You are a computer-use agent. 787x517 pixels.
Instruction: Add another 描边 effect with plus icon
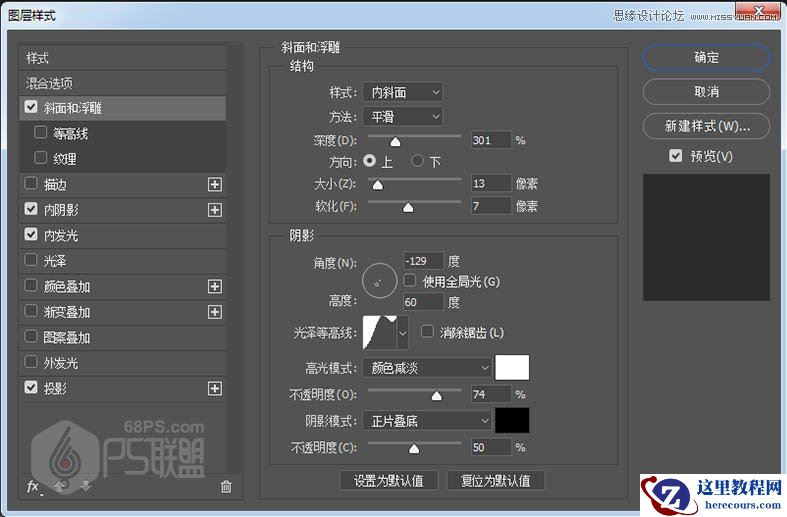tap(215, 184)
